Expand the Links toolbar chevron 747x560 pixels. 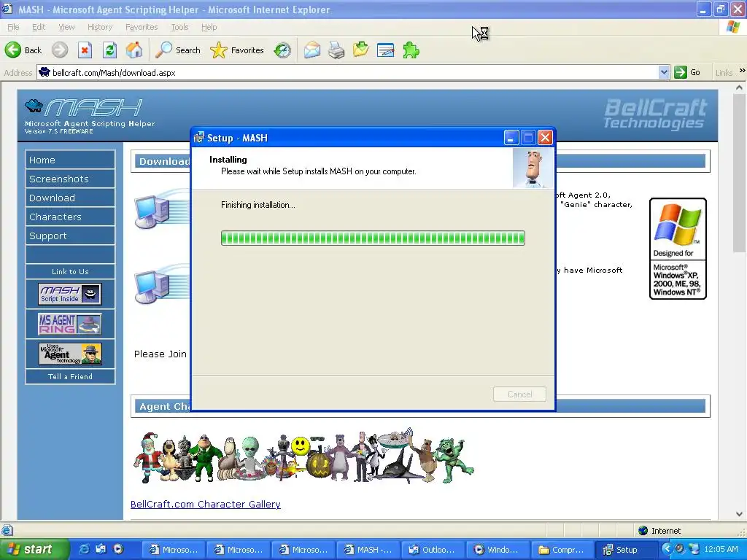click(742, 71)
